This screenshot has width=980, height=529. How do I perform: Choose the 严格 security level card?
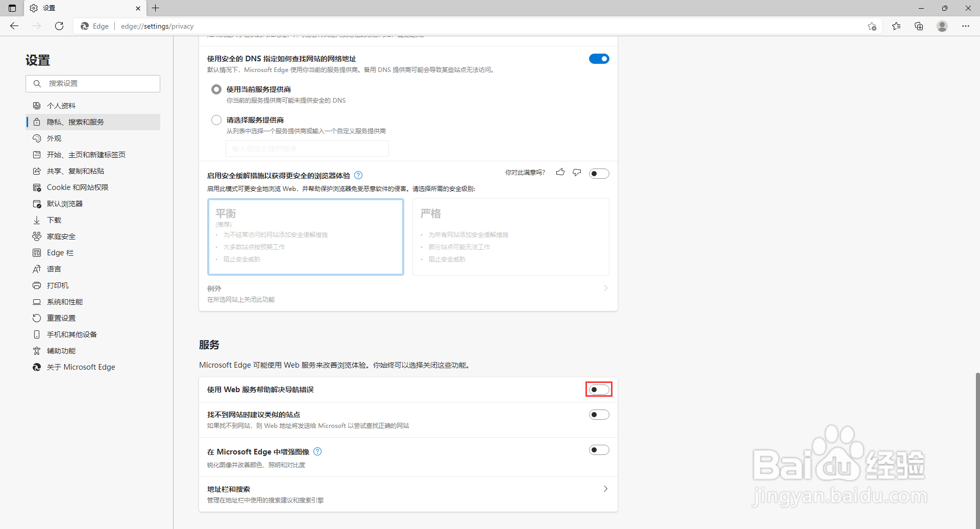511,237
